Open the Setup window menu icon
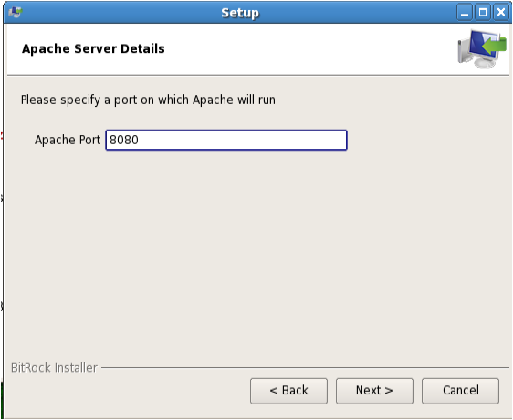The height and width of the screenshot is (420, 513). (15, 13)
